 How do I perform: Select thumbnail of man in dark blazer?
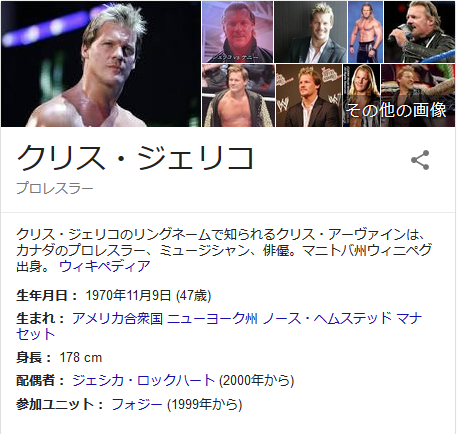(311, 32)
